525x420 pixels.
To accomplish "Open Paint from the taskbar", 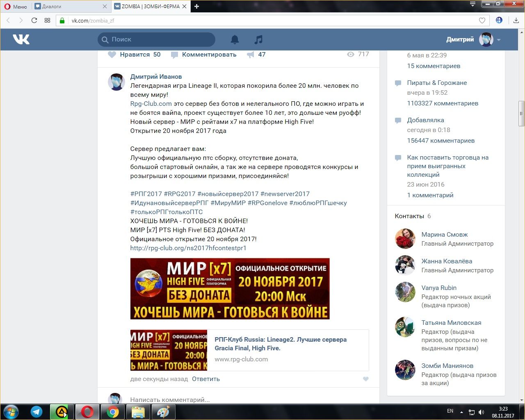I will coord(164,412).
